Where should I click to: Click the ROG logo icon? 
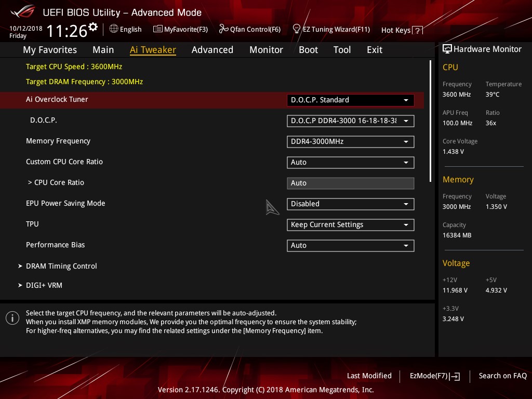(22, 12)
